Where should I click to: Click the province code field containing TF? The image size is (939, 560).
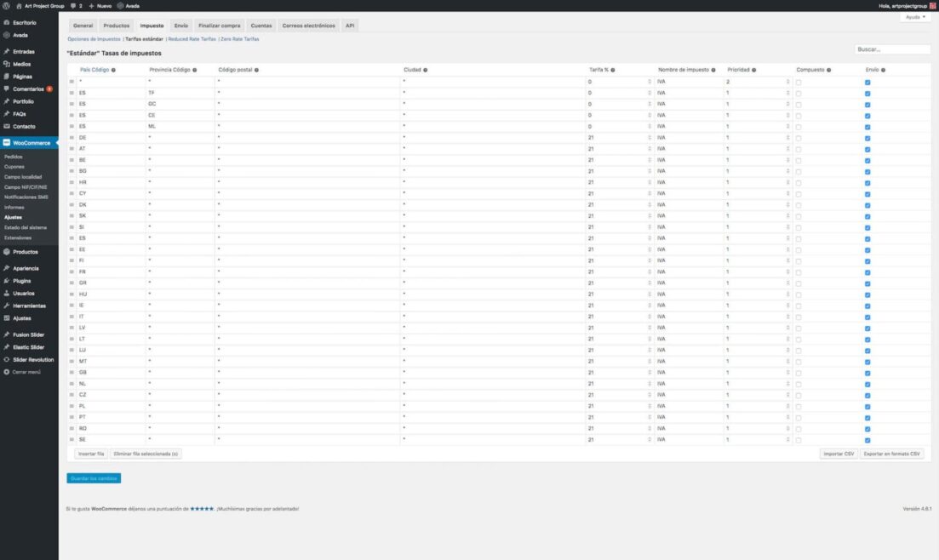(180, 93)
